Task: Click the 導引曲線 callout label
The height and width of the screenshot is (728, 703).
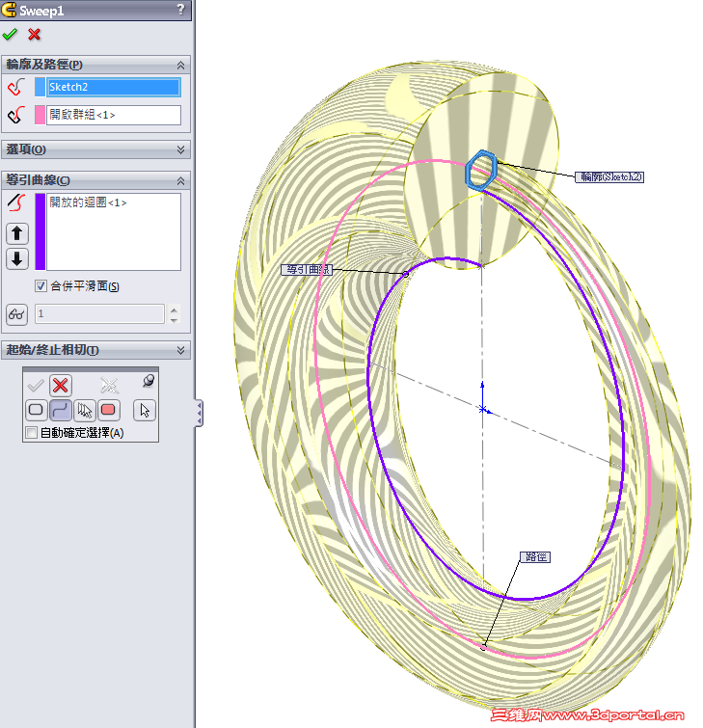Action: tap(307, 270)
